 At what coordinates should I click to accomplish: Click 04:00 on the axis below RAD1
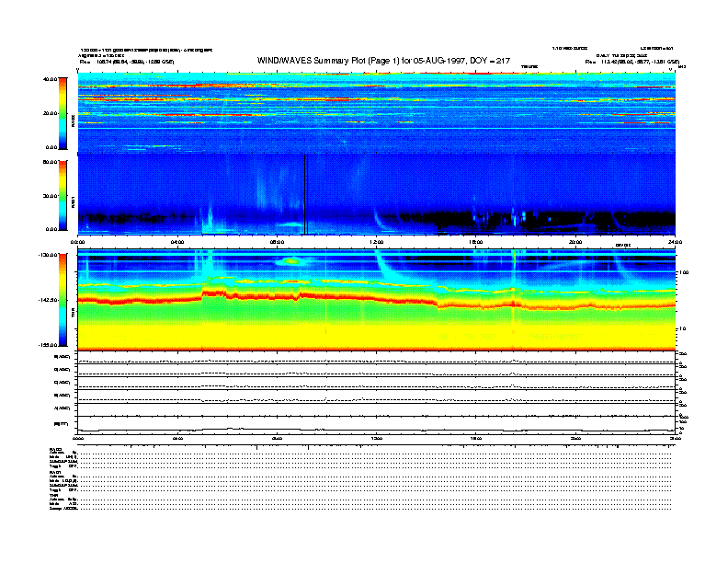coord(177,242)
